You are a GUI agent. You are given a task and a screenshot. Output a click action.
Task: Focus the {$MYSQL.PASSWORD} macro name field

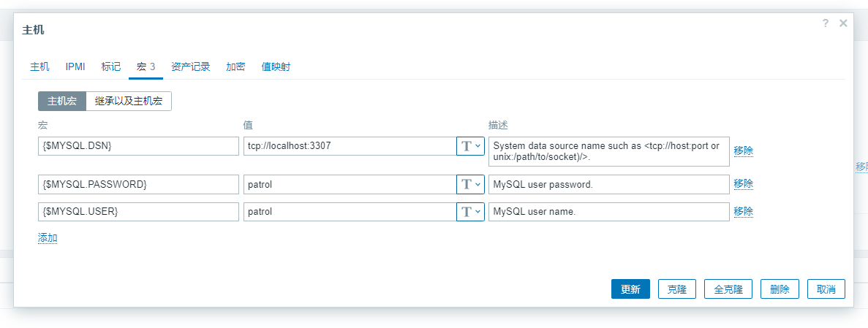click(138, 184)
